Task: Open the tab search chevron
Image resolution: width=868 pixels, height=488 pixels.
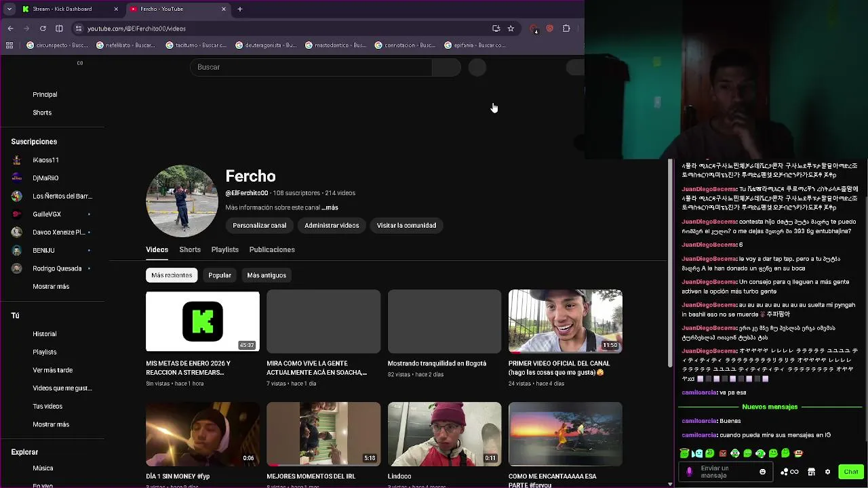Action: point(9,9)
